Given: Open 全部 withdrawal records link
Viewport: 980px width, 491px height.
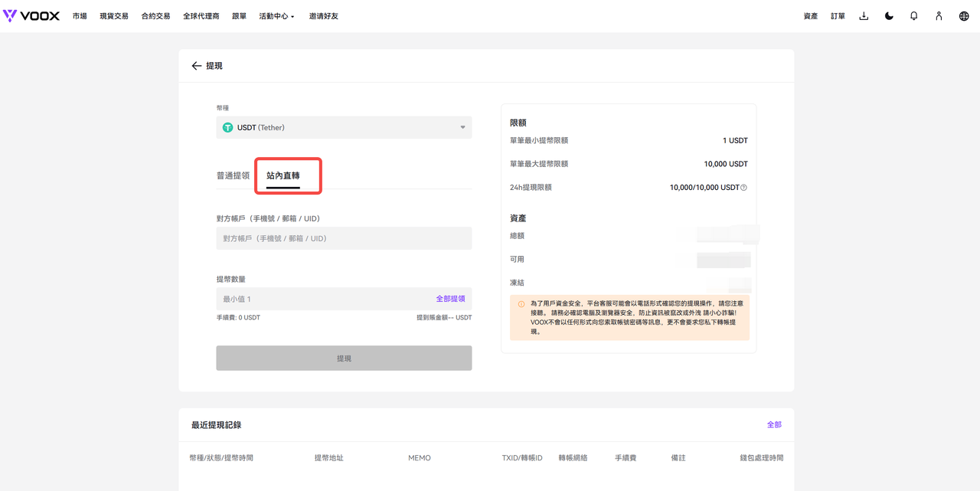Looking at the screenshot, I should point(774,424).
